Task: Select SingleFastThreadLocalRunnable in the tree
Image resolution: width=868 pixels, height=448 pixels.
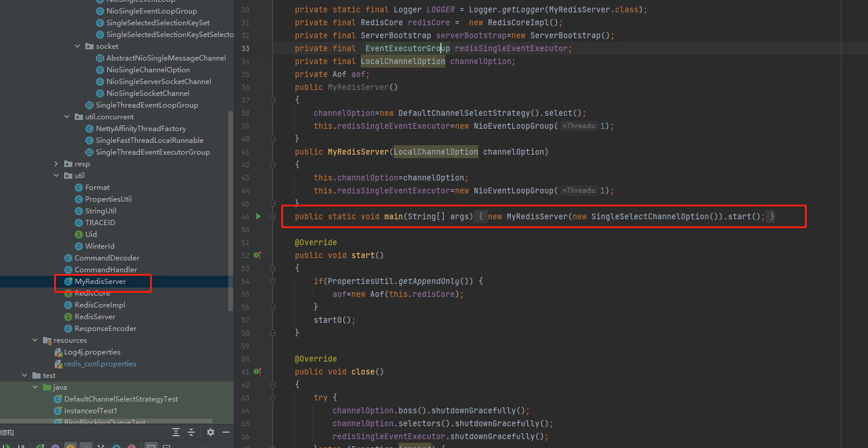Action: tap(149, 141)
